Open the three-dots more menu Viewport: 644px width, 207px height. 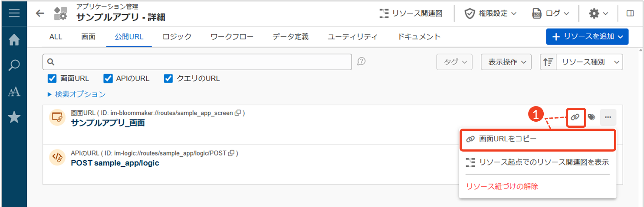pos(608,117)
